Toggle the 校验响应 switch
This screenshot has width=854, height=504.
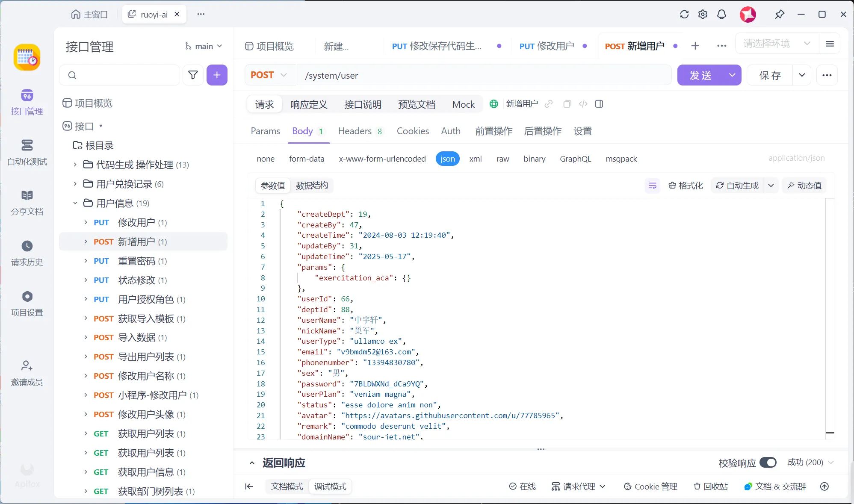(768, 463)
